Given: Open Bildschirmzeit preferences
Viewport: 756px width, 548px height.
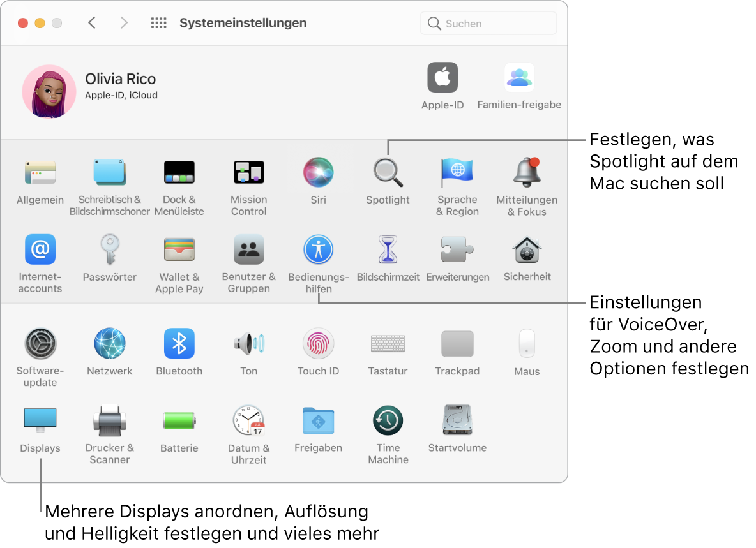Looking at the screenshot, I should pyautogui.click(x=388, y=249).
